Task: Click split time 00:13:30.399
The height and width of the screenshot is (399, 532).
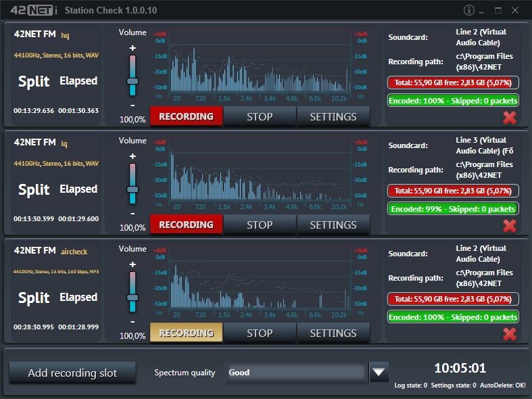Action: pyautogui.click(x=34, y=219)
